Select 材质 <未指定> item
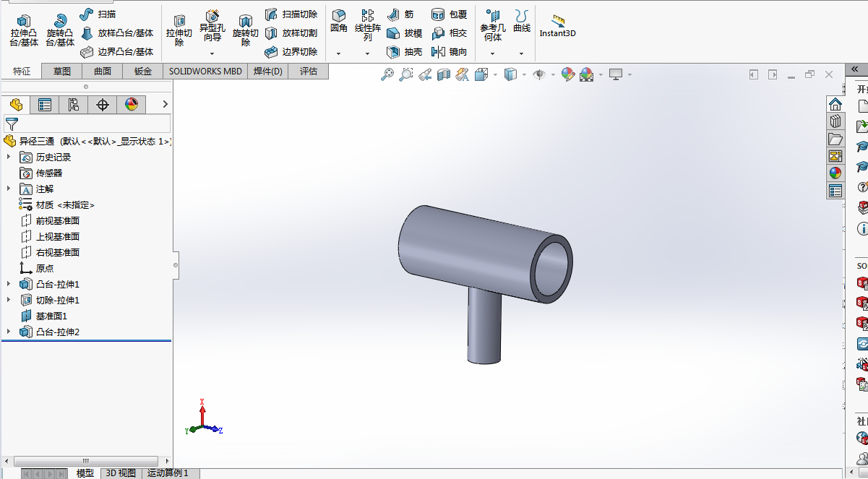Viewport: 868px width, 479px height. (x=56, y=204)
